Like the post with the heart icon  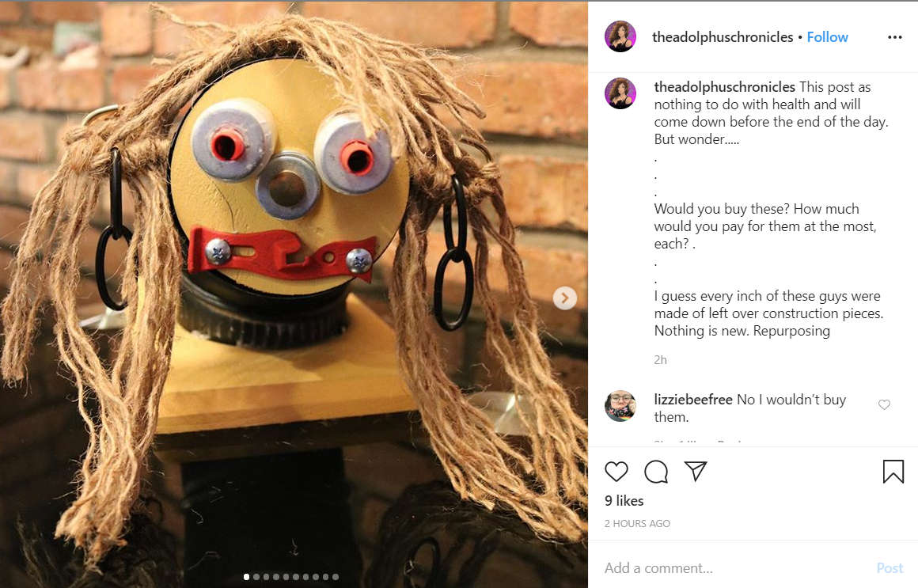(x=616, y=472)
